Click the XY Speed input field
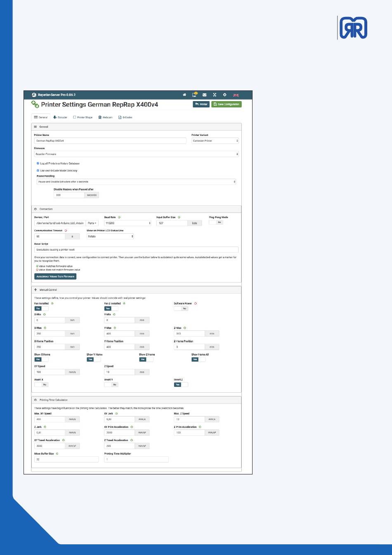 coord(50,372)
